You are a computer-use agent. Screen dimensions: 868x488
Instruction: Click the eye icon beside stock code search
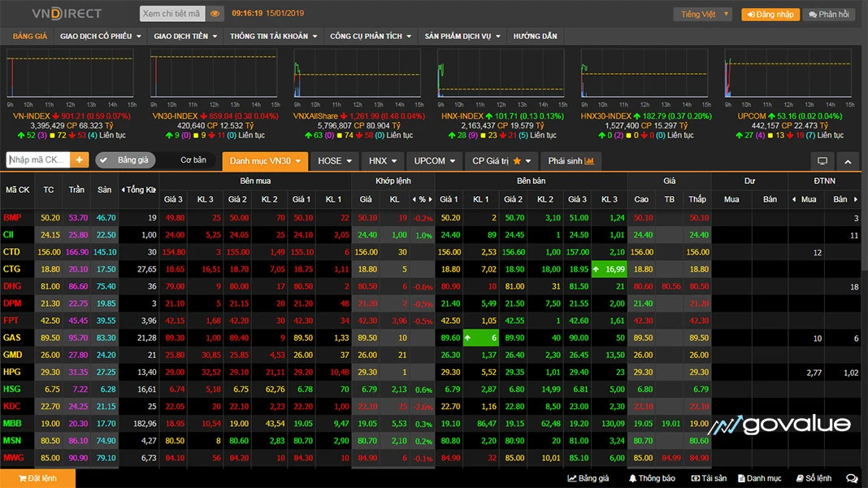215,14
